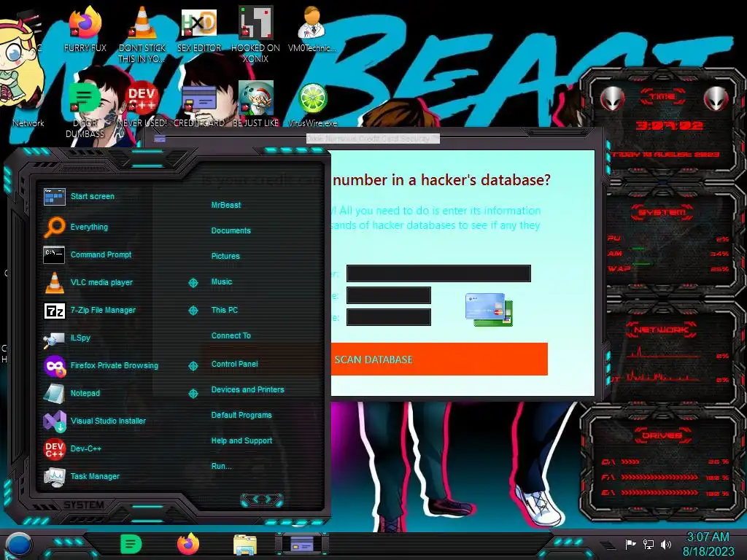Open the D FOR DUMBASS desktop icon
This screenshot has width=747, height=560.
click(x=85, y=110)
